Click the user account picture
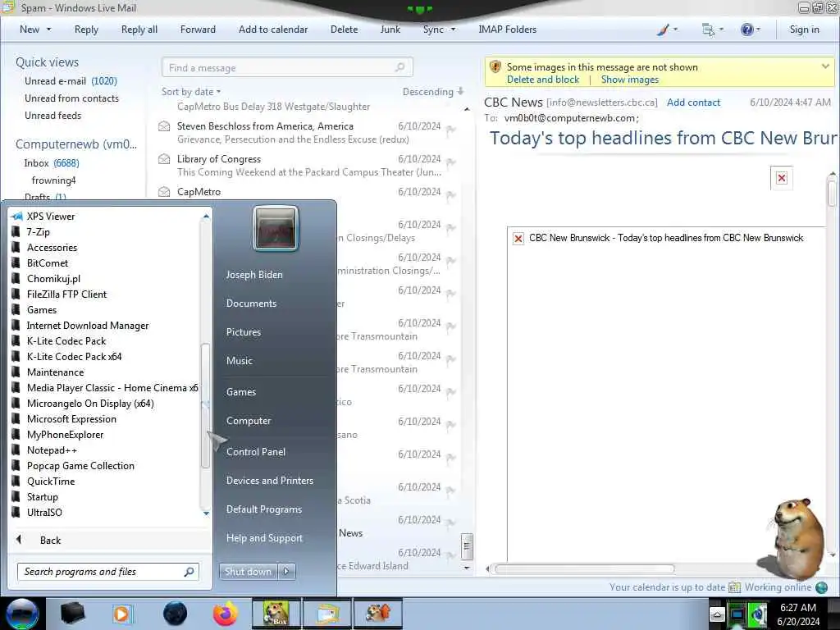The width and height of the screenshot is (840, 630). [276, 228]
